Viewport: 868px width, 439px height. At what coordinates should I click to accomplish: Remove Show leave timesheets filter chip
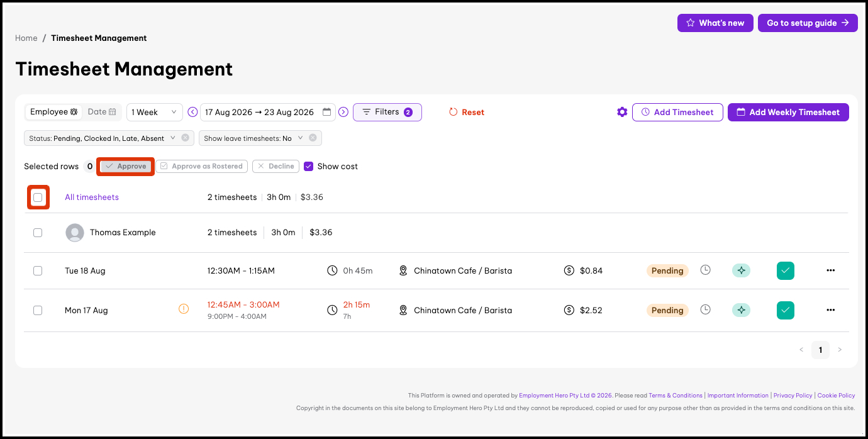[313, 138]
